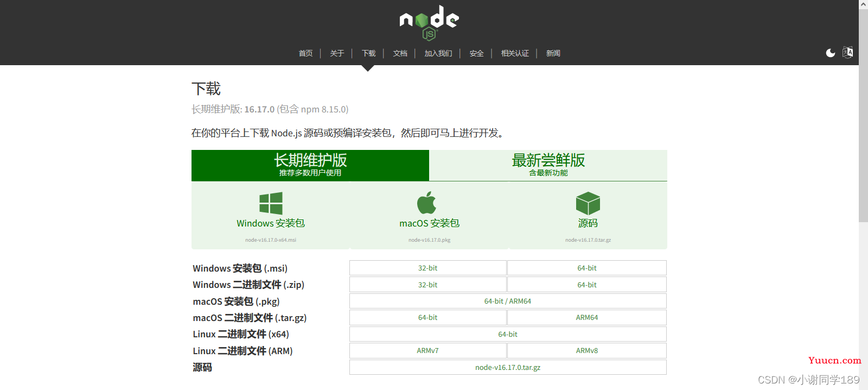Click the macOS 安装包 (.pkg) row label
This screenshot has height=390, width=868.
pyautogui.click(x=236, y=301)
